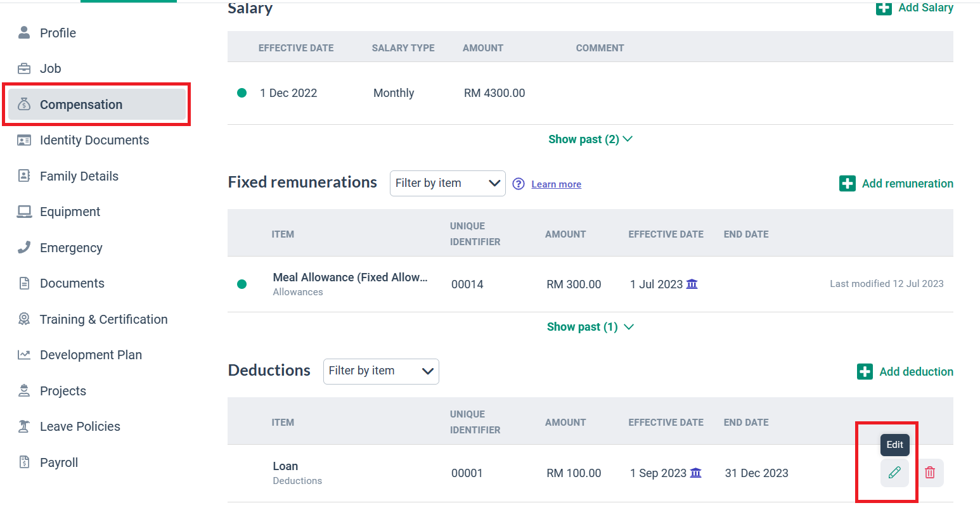
Task: Click the question mark help icon
Action: [x=519, y=184]
